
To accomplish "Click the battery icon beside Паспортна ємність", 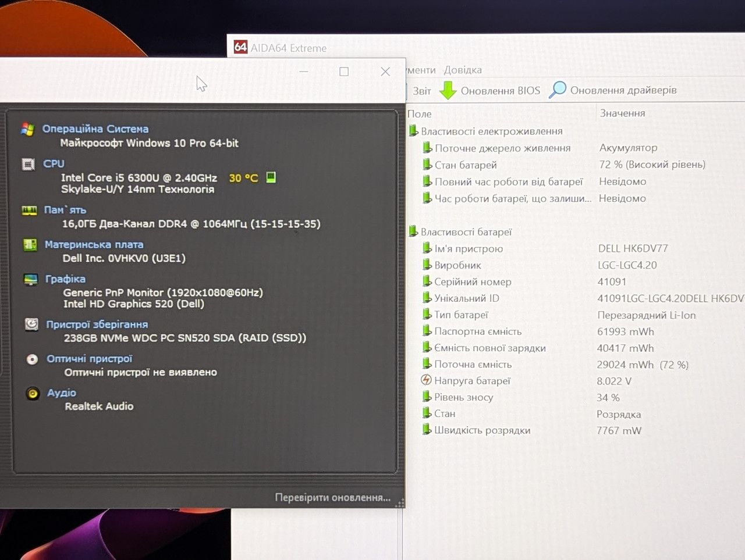I will pyautogui.click(x=427, y=331).
